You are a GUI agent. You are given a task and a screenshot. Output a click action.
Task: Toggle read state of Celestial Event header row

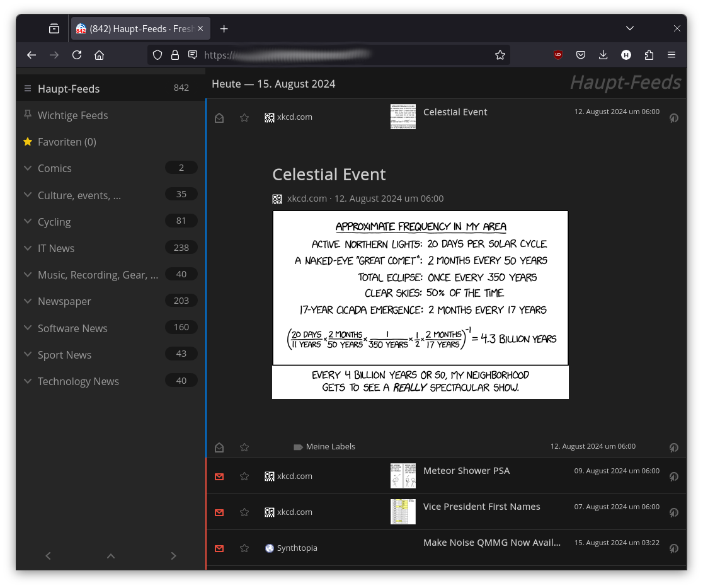(219, 117)
